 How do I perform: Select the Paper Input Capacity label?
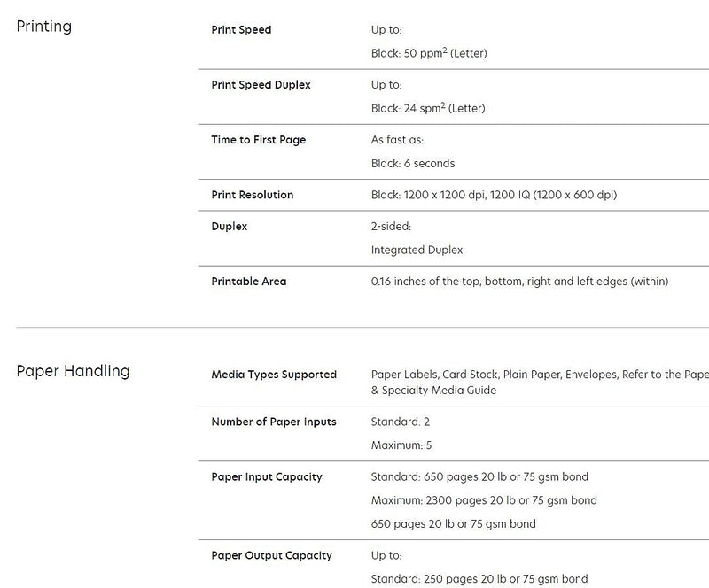click(x=267, y=476)
